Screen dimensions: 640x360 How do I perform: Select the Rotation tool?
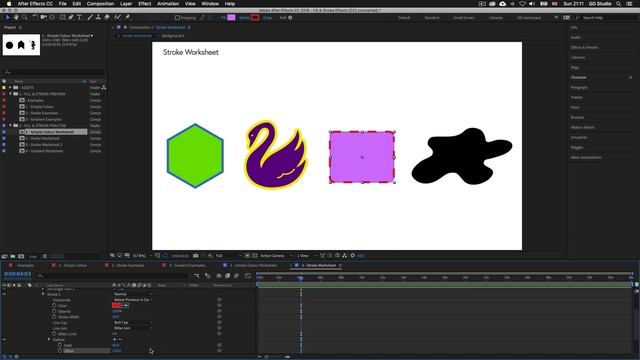click(35, 18)
